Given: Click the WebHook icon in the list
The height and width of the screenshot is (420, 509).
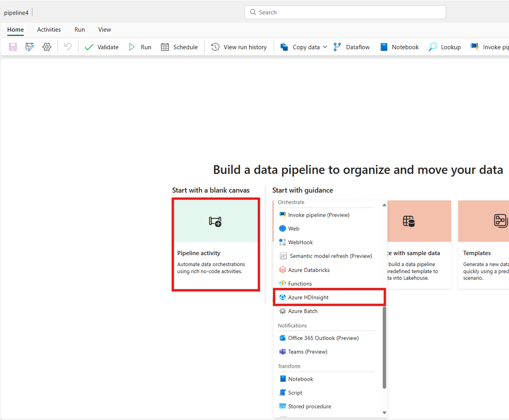Looking at the screenshot, I should click(283, 242).
